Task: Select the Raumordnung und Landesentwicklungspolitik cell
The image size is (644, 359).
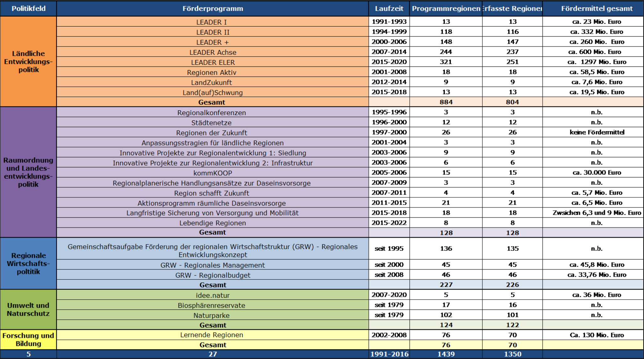Action: pos(29,172)
